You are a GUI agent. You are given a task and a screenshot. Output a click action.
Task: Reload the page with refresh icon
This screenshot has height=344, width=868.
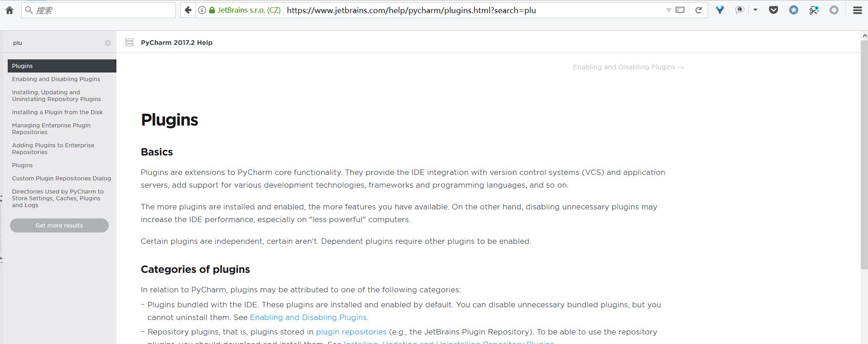(699, 10)
